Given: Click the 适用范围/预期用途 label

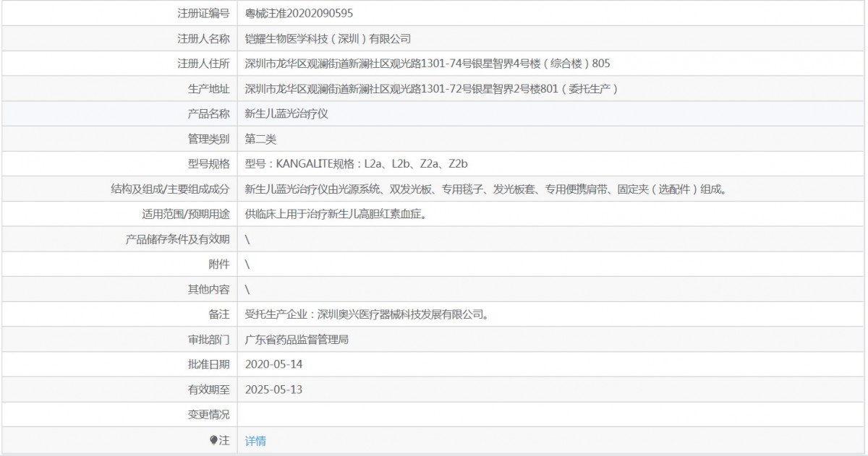Looking at the screenshot, I should click(x=186, y=215).
